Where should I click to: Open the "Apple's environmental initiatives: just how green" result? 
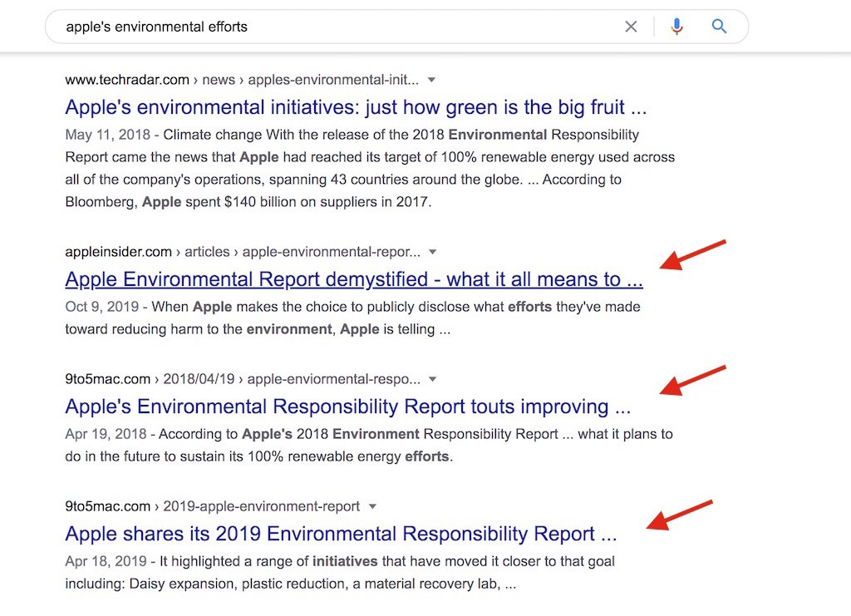[x=356, y=107]
